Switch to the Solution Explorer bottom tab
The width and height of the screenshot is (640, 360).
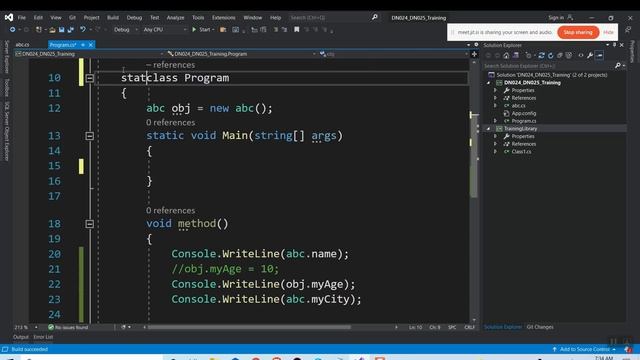(x=503, y=327)
